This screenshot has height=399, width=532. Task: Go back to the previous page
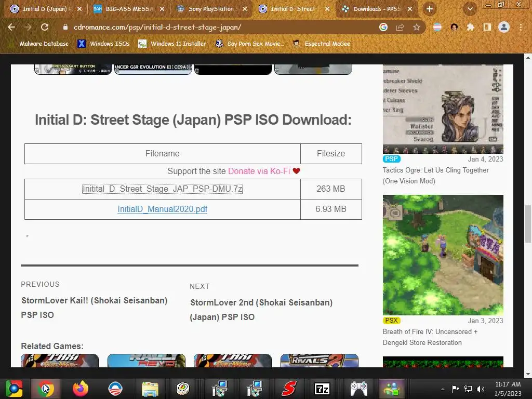pyautogui.click(x=11, y=27)
